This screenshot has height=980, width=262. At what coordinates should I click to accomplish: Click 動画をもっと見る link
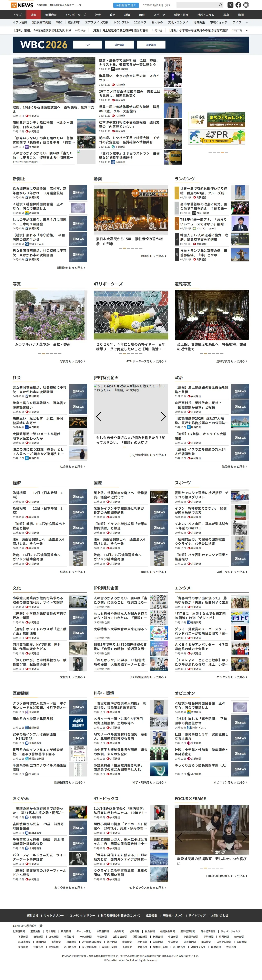153,256
